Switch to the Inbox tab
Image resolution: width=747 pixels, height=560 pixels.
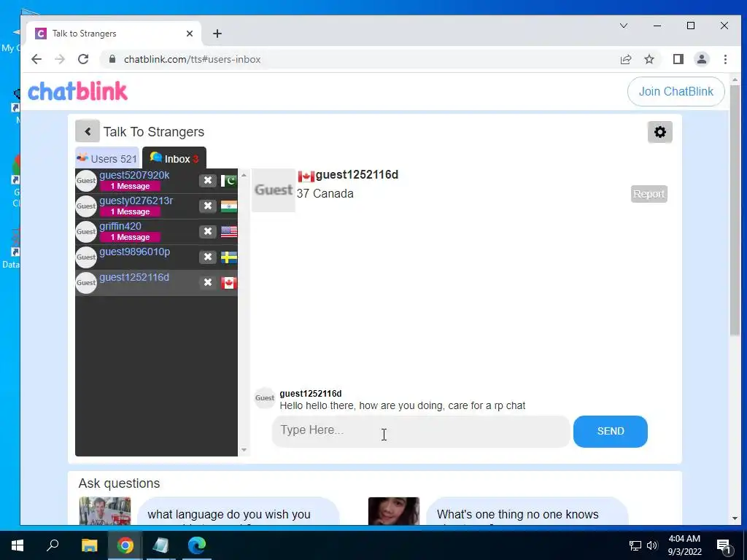click(x=174, y=158)
